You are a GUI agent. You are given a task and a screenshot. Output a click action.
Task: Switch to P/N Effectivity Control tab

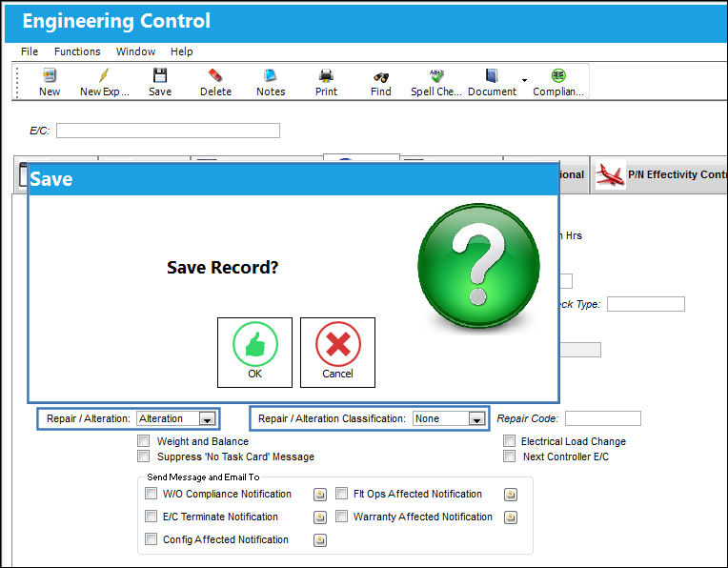(x=660, y=174)
